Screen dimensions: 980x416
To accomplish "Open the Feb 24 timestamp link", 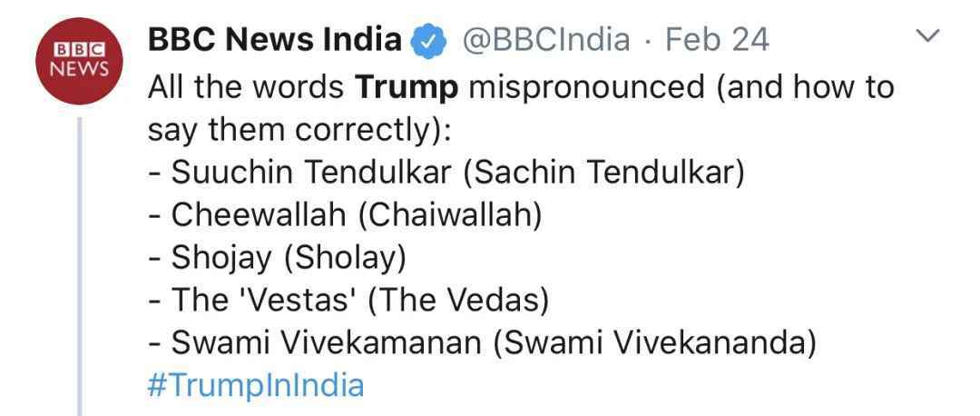I will [716, 41].
